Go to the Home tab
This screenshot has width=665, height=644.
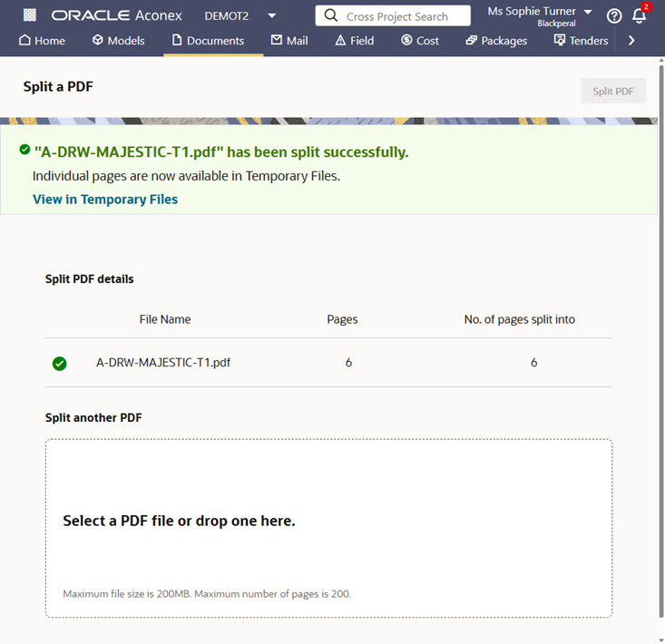point(42,41)
